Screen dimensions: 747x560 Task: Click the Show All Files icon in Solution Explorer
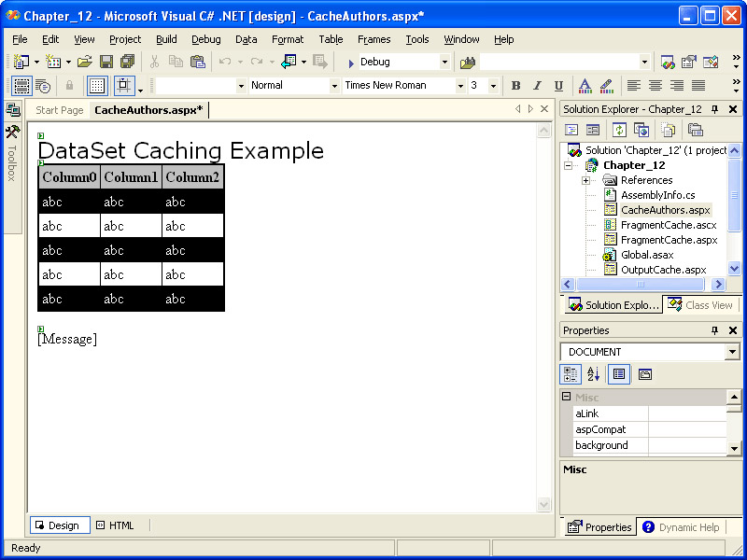(x=668, y=130)
